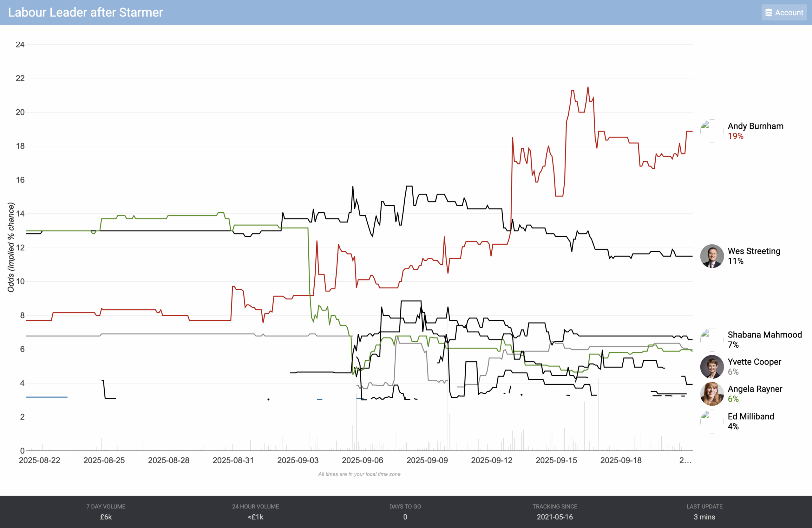Select the Wes Streeting legend label
The image size is (812, 528).
point(754,251)
